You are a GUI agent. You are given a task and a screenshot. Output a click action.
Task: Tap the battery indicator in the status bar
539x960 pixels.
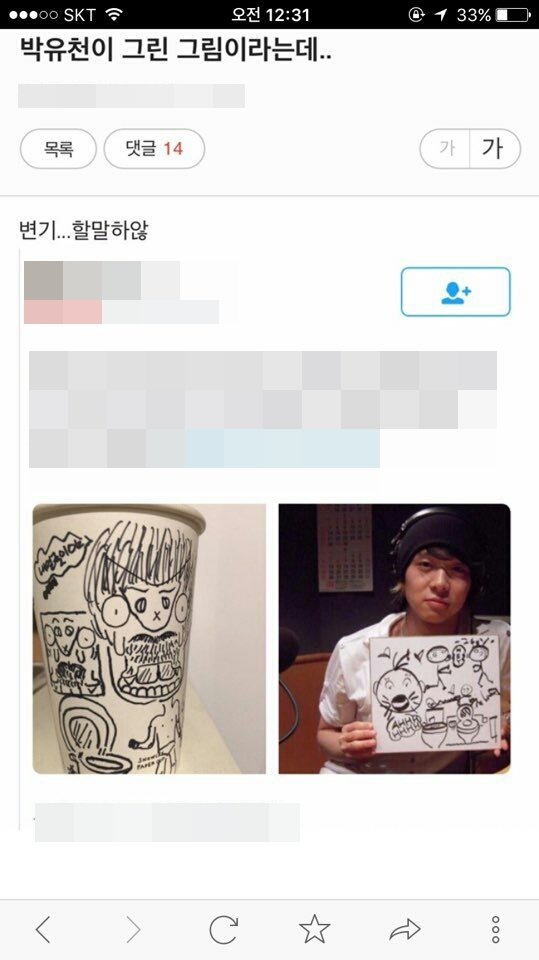(x=513, y=15)
